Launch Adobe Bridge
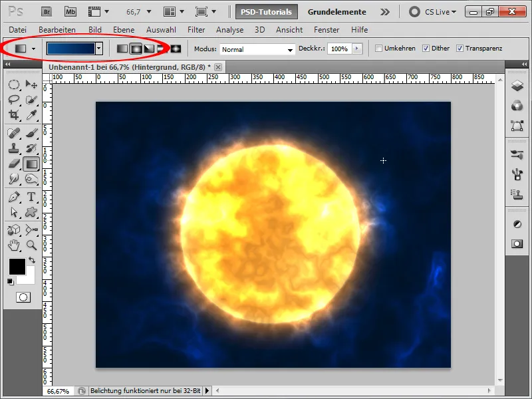 (x=47, y=12)
